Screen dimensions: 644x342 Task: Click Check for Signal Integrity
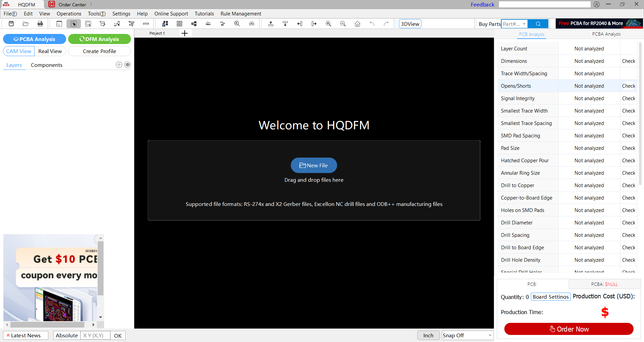[629, 98]
